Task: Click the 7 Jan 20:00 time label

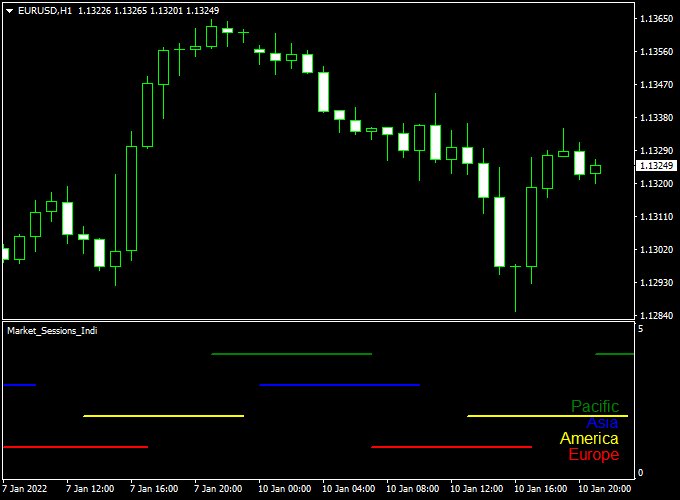Action: click(218, 489)
